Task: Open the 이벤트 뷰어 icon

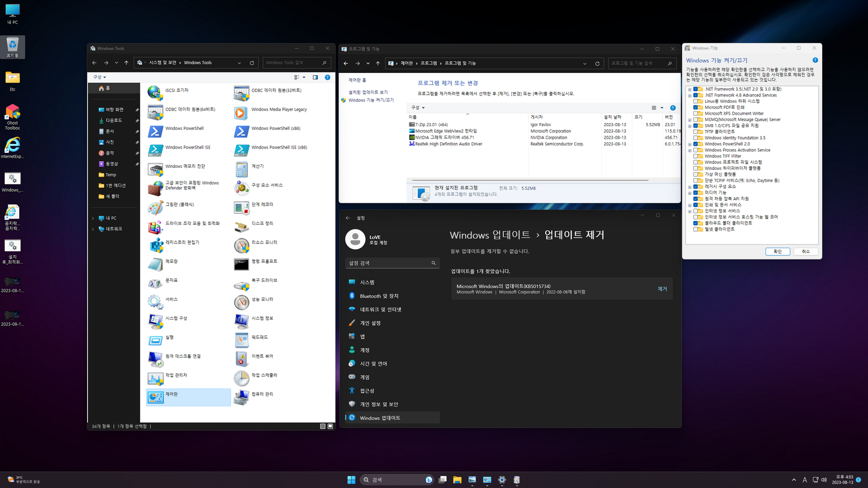Action: coord(241,358)
